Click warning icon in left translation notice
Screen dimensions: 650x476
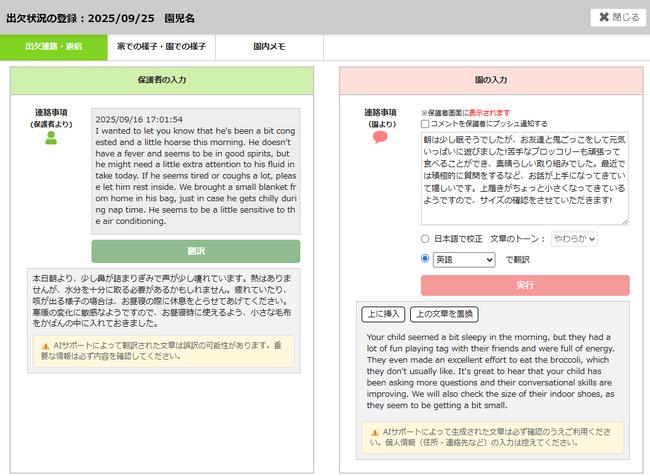point(45,346)
